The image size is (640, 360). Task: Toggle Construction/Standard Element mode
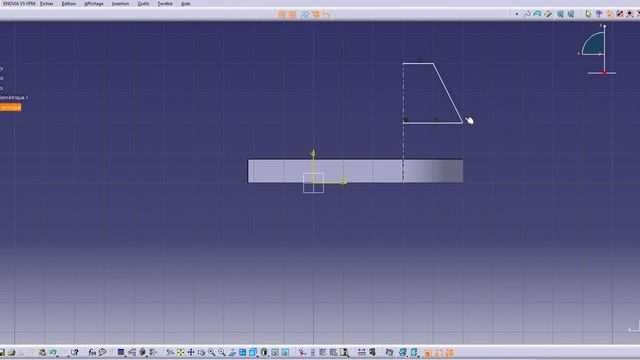[304, 14]
